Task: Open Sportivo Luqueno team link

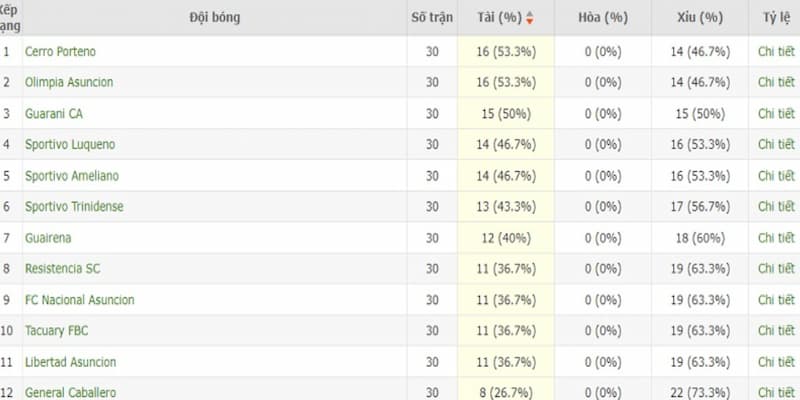Action: pyautogui.click(x=70, y=144)
